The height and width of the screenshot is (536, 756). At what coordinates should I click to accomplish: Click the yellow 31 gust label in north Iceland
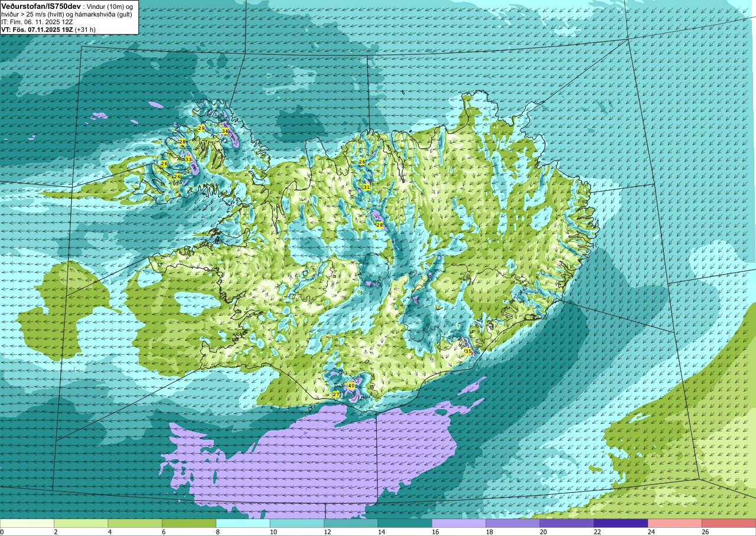[x=366, y=187]
